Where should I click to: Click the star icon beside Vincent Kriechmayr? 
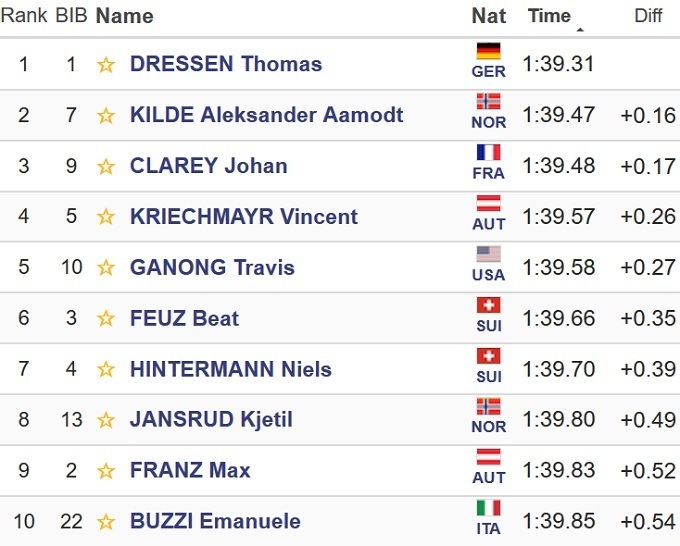(106, 218)
